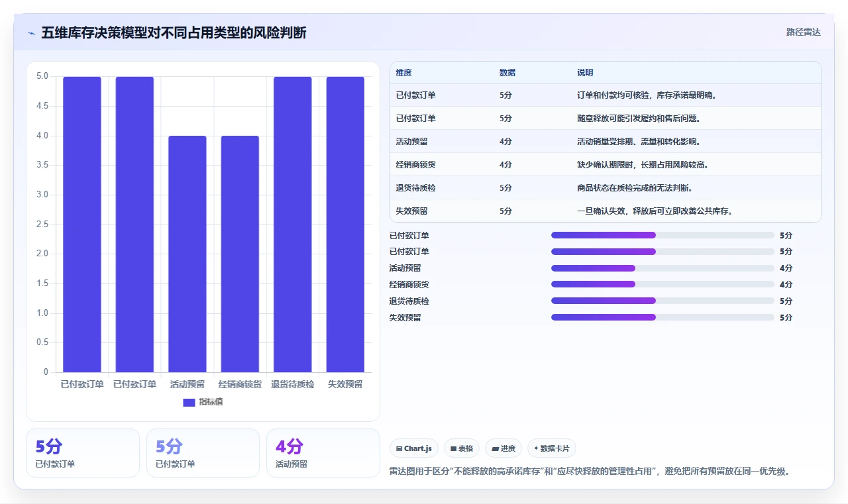Click the 退货待质检 x-axis label under the chart
Image resolution: width=848 pixels, height=504 pixels.
click(x=293, y=384)
